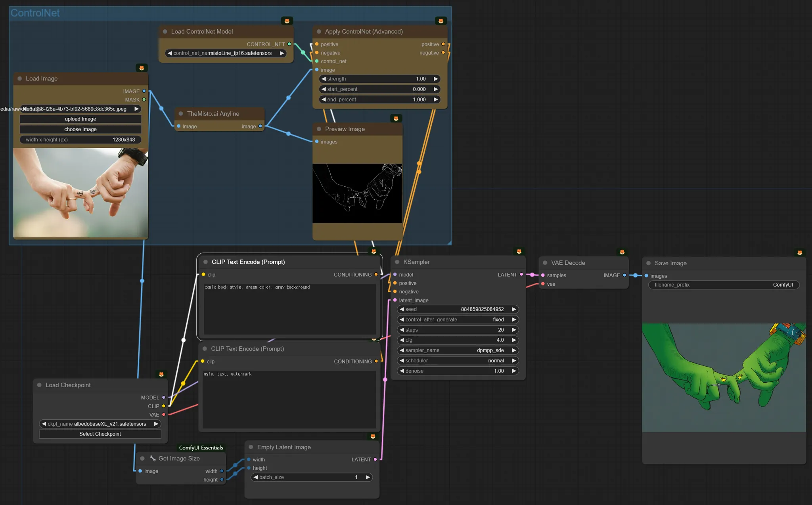Image resolution: width=812 pixels, height=505 pixels.
Task: Click the fox badge above Load ControlNet Model
Action: pos(287,21)
